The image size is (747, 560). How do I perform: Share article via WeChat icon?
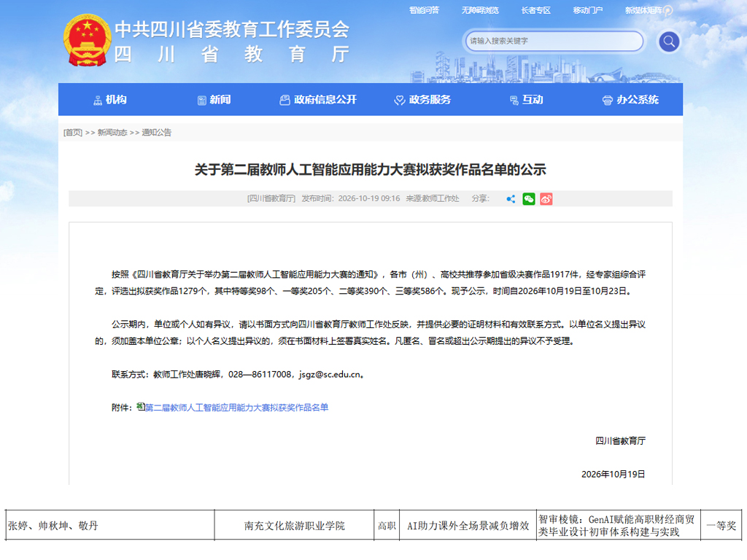coord(529,199)
